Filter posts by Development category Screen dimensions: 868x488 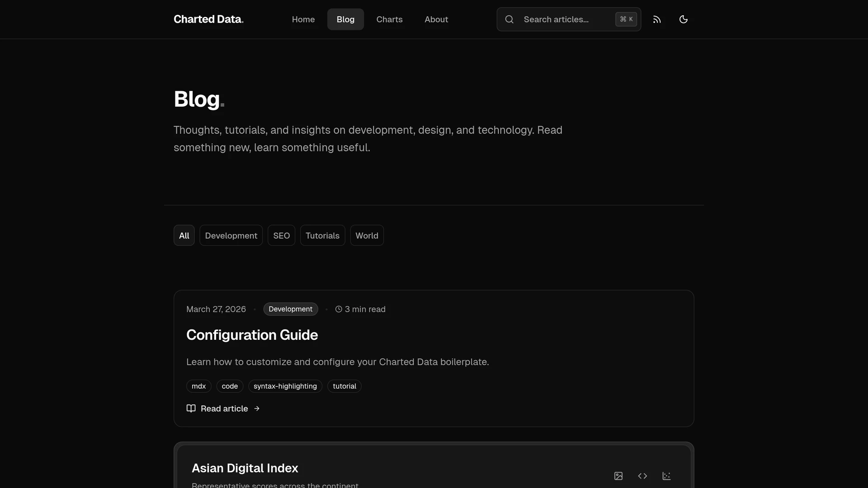(x=231, y=235)
